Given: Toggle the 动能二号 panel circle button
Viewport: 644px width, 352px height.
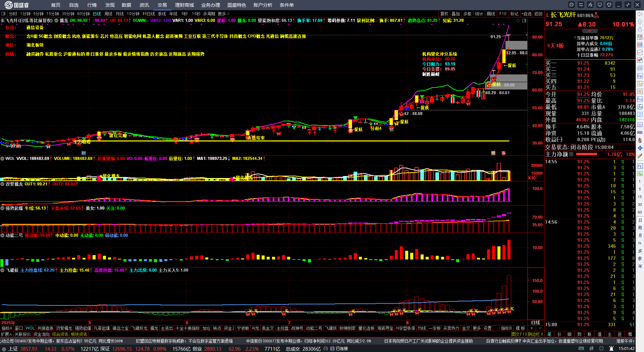Looking at the screenshot, I should pyautogui.click(x=2, y=235).
